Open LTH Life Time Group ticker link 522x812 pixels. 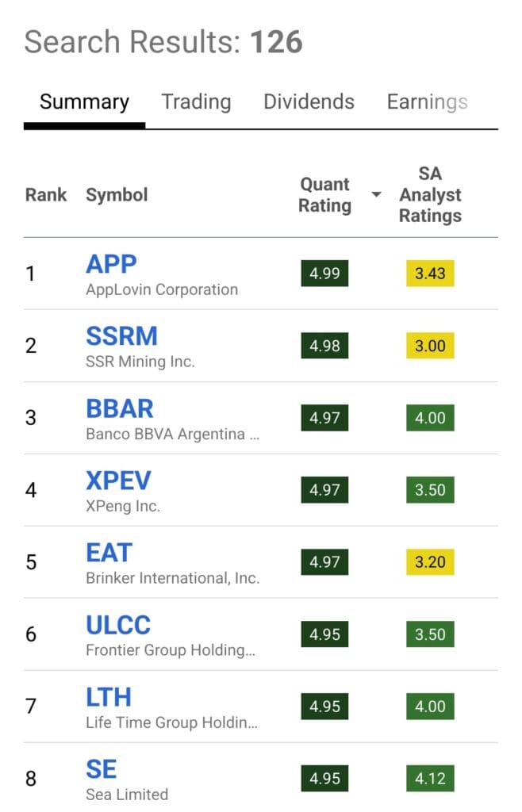click(109, 697)
